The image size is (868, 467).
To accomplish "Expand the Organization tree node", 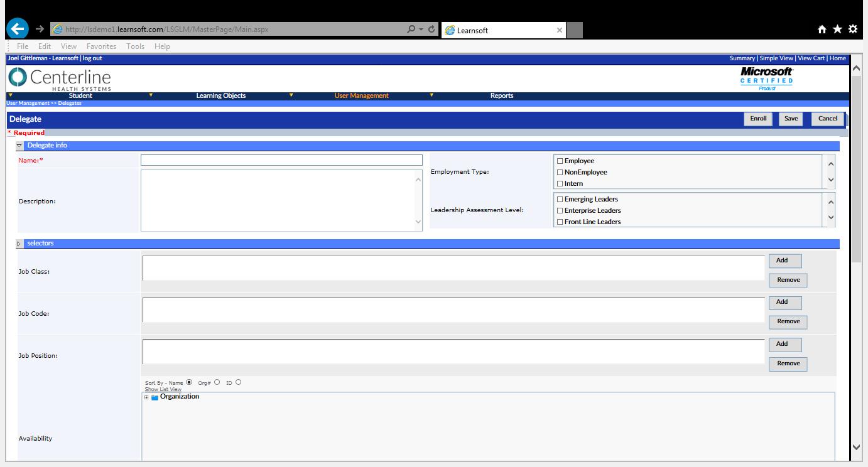I will [146, 397].
